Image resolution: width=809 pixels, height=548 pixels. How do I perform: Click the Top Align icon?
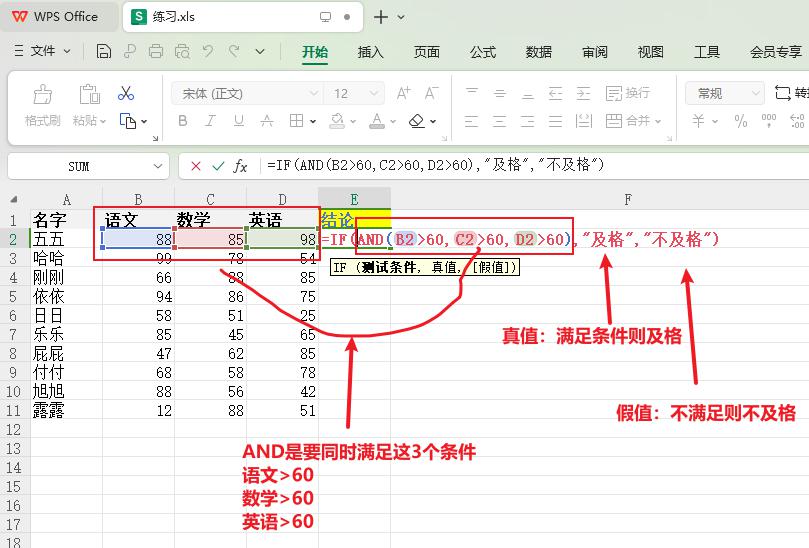point(472,93)
